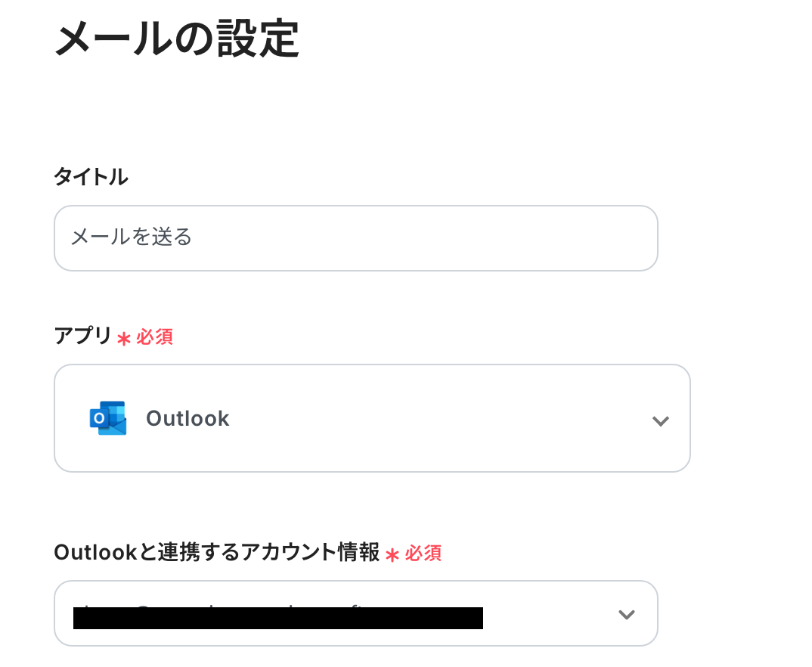Screen dimensions: 812x667
Task: Click the red asterisk beside account info label
Action: pyautogui.click(x=392, y=556)
